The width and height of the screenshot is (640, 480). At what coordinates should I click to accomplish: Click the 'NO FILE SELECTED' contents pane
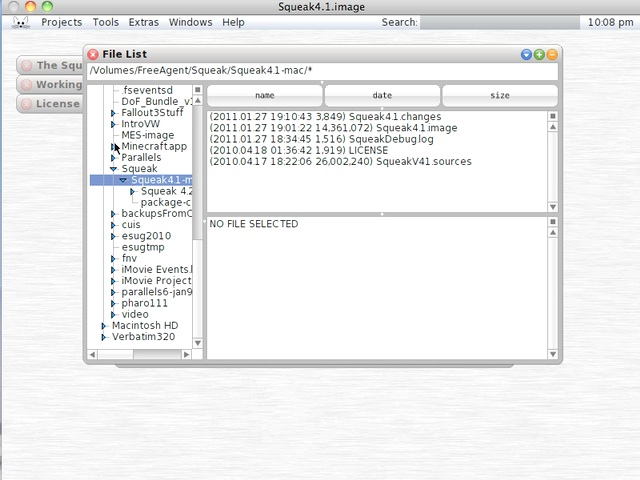[377, 288]
